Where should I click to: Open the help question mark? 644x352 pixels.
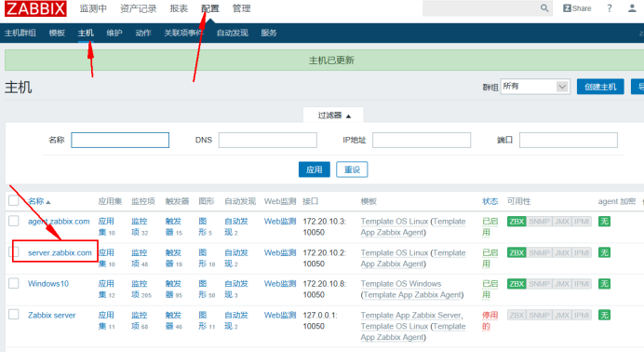tap(609, 8)
